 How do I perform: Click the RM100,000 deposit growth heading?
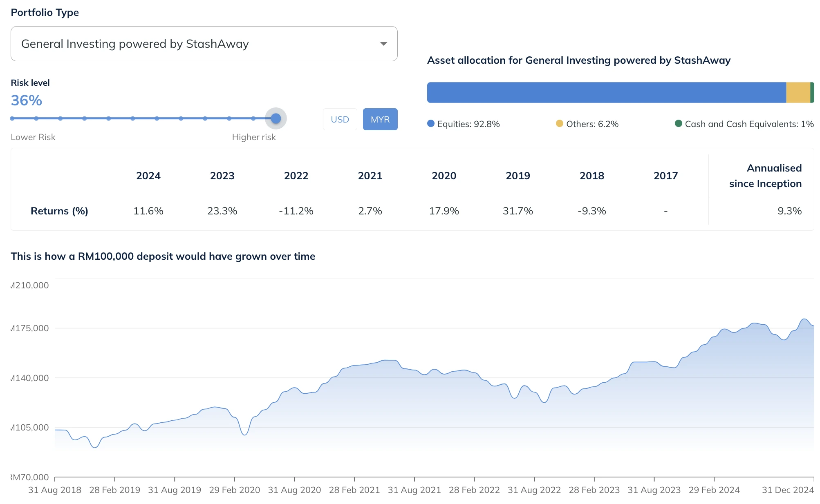(163, 256)
